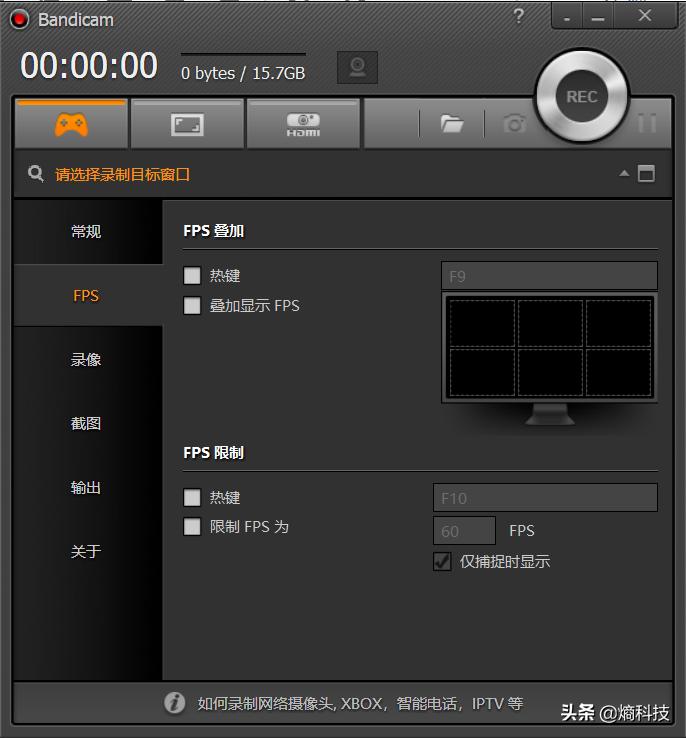Start recording with the REC button

[582, 96]
